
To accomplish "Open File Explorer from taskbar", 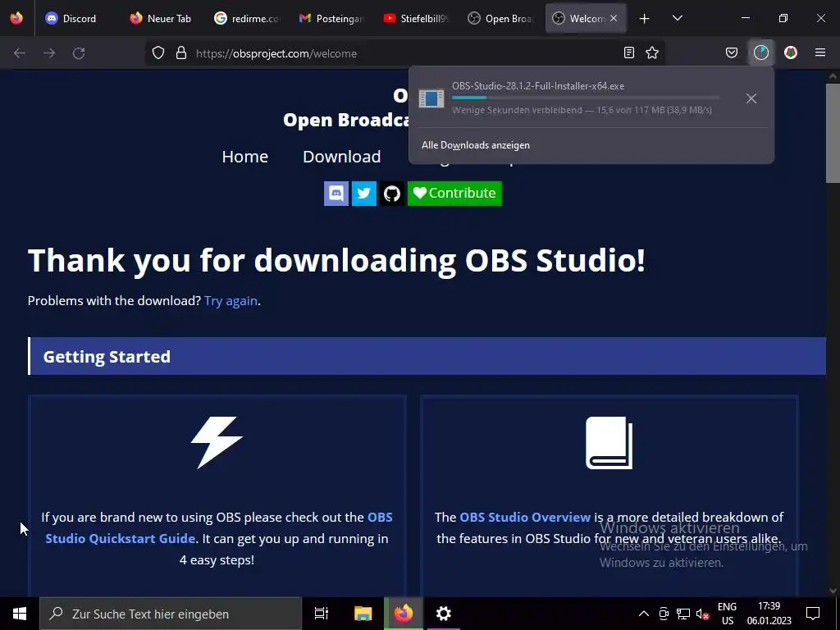I will (x=363, y=614).
